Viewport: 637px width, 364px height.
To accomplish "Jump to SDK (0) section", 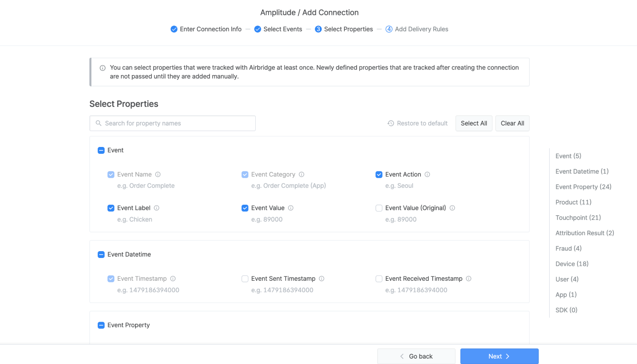I will pyautogui.click(x=566, y=310).
